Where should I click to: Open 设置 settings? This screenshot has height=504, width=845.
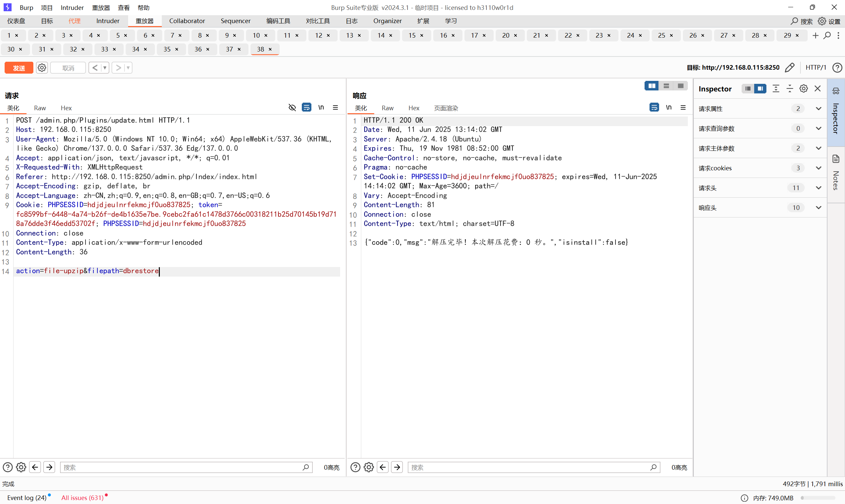(x=829, y=21)
